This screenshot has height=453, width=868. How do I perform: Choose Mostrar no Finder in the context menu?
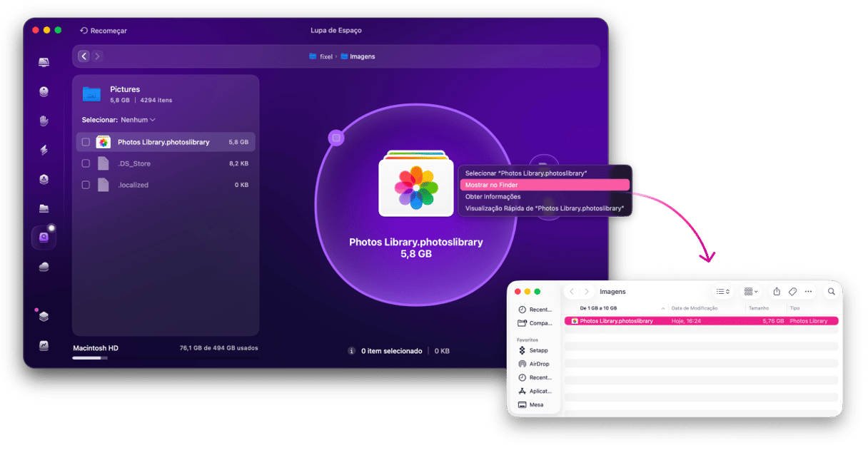pos(545,185)
